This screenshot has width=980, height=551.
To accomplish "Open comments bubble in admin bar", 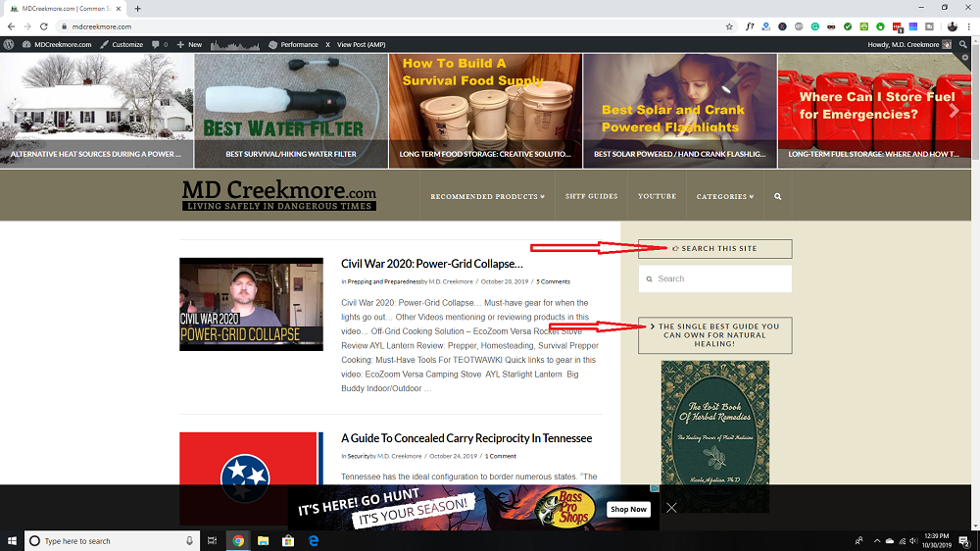I will (x=160, y=44).
